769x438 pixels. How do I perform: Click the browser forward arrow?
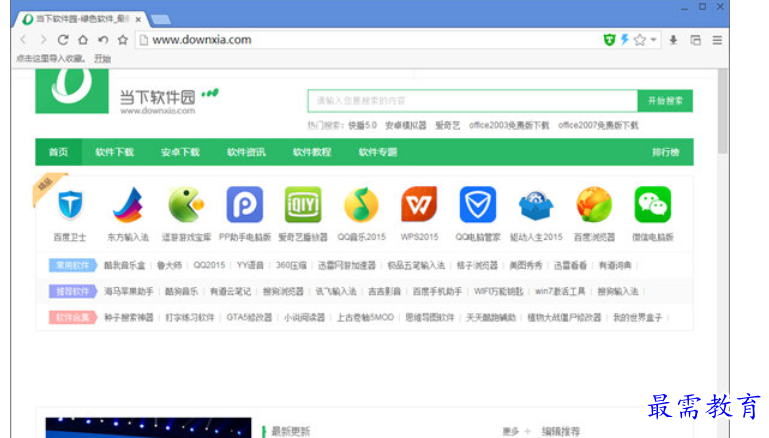click(43, 40)
